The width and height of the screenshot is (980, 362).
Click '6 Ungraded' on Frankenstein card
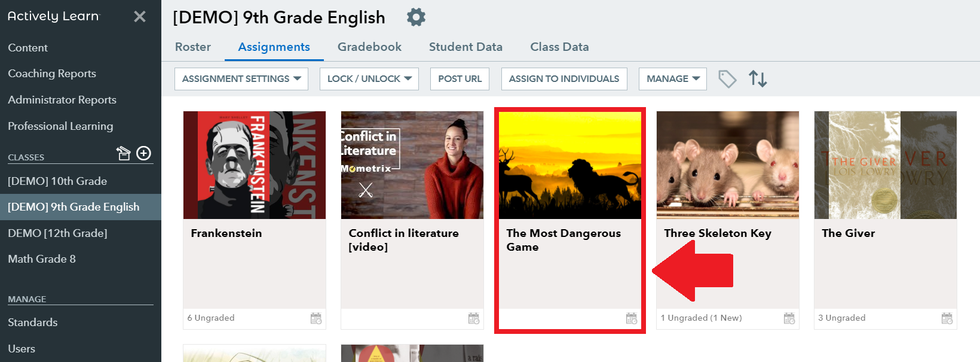coord(211,318)
